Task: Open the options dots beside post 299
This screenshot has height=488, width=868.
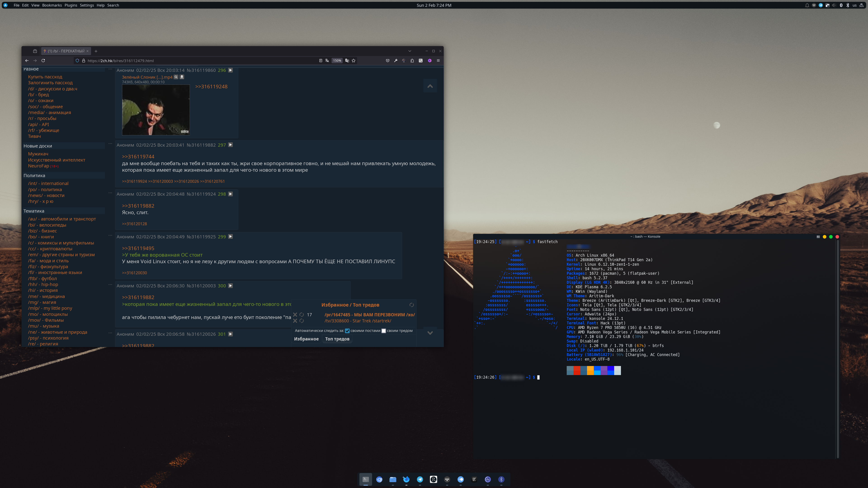Action: pos(110,235)
